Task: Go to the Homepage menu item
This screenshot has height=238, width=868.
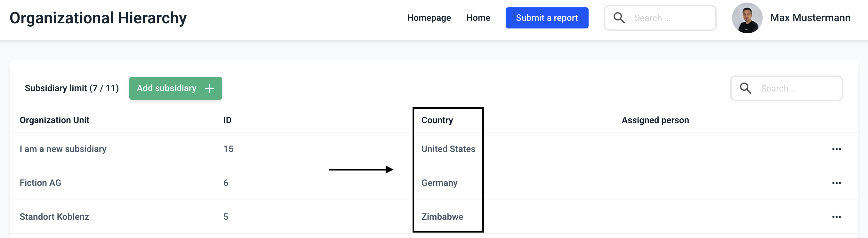Action: click(429, 18)
